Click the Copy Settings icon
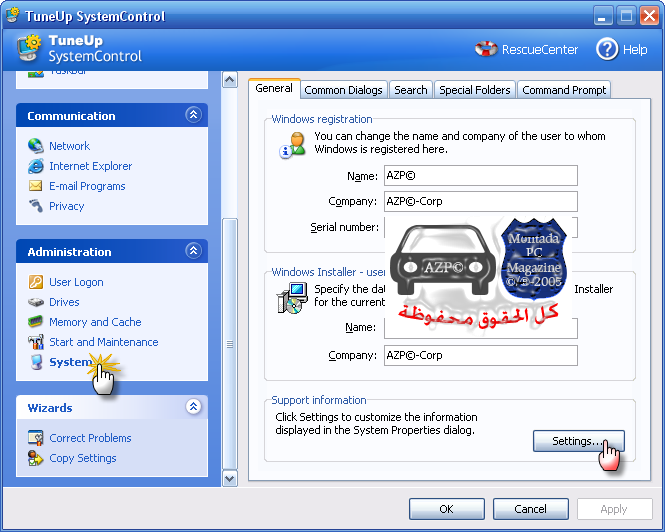 click(x=36, y=458)
